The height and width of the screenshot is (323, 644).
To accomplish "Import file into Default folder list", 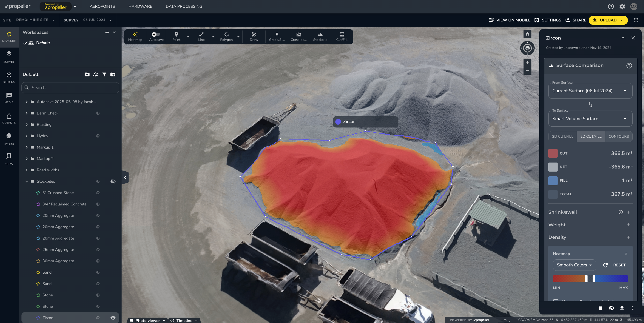I will (x=87, y=74).
